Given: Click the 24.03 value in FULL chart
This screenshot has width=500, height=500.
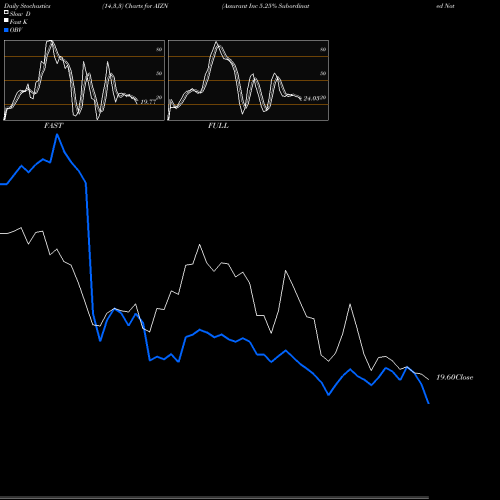Looking at the screenshot, I should click(x=311, y=99).
